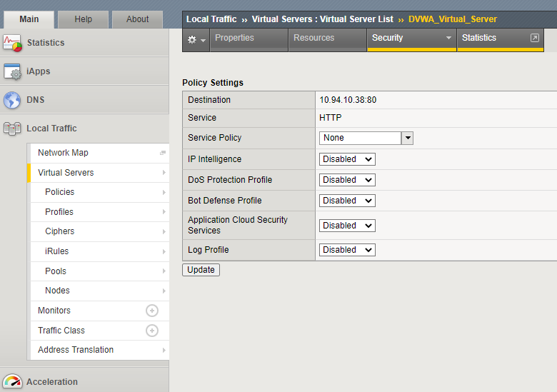The image size is (557, 392).
Task: Expand the Ciphers submenu arrow
Action: 164,231
